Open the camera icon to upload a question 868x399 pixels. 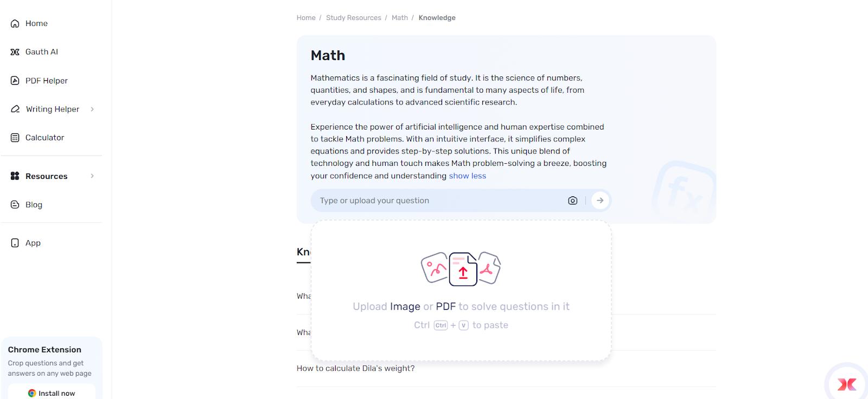point(572,200)
